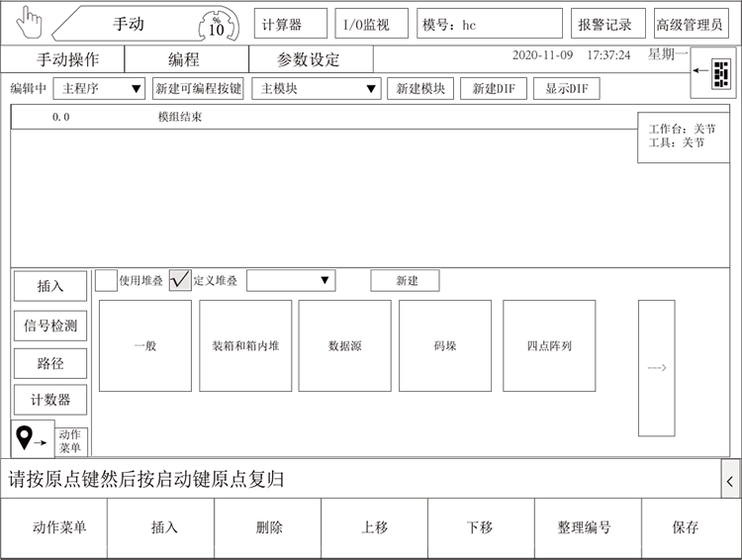Image resolution: width=742 pixels, height=560 pixels.
Task: Click the 新建可编程按键 button
Action: point(198,89)
